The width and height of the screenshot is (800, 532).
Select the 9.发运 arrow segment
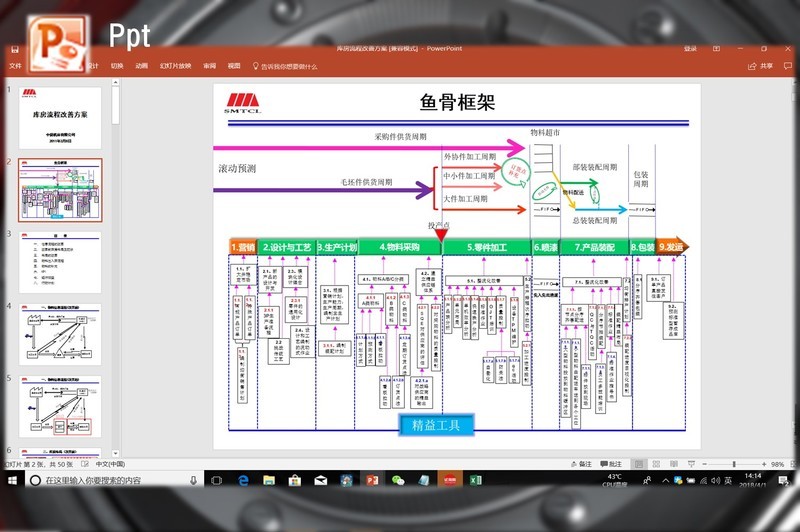672,247
